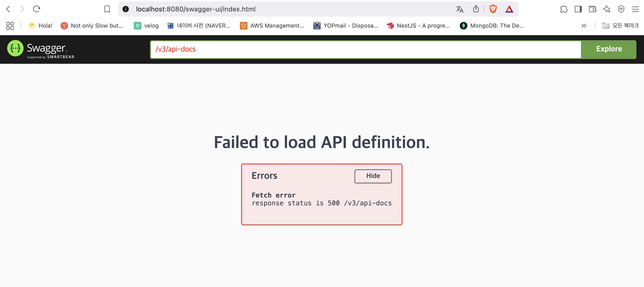Click 'response status is 500 /v3/api-docs' message
Image resolution: width=644 pixels, height=287 pixels.
[322, 203]
